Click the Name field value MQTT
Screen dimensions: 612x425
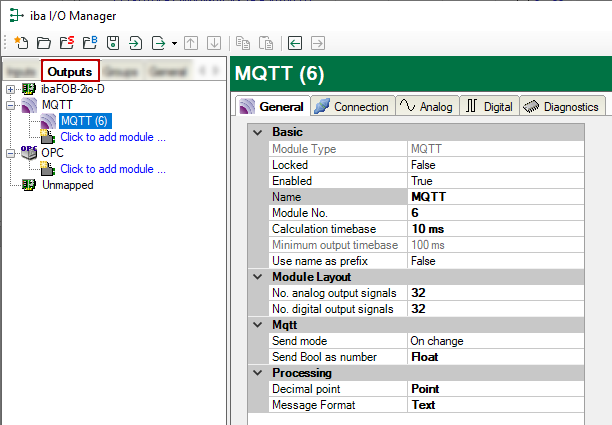click(428, 197)
